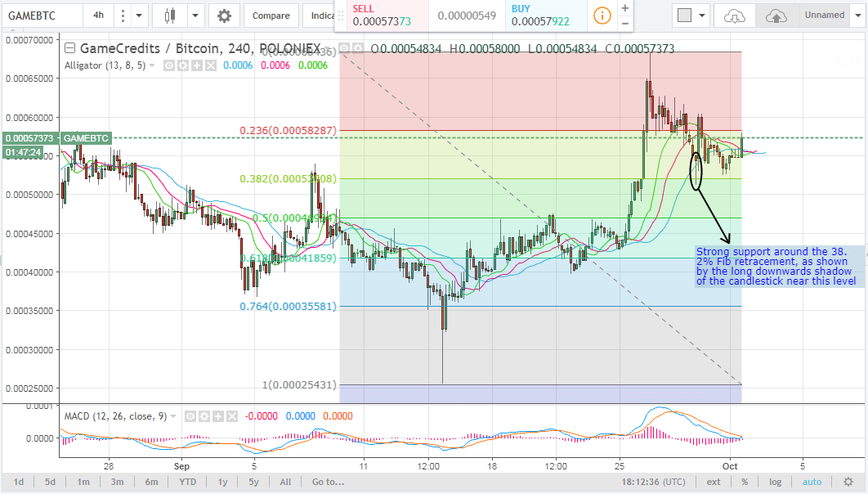Click the 0.00000549 spread value

[x=467, y=16]
